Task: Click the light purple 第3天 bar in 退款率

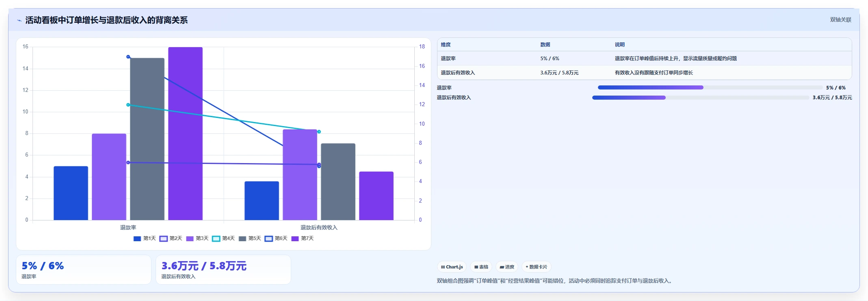Action: coord(109,177)
